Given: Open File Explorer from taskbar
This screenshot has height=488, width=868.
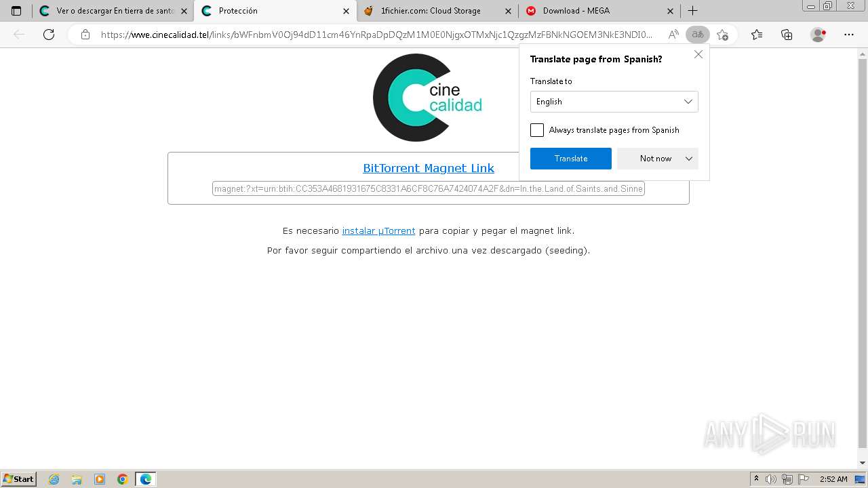Looking at the screenshot, I should click(x=77, y=479).
